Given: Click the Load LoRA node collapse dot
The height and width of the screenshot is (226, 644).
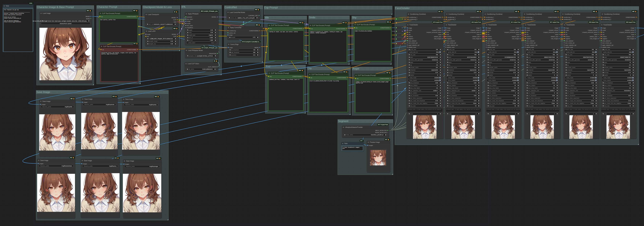Looking at the screenshot, I should point(146,31).
